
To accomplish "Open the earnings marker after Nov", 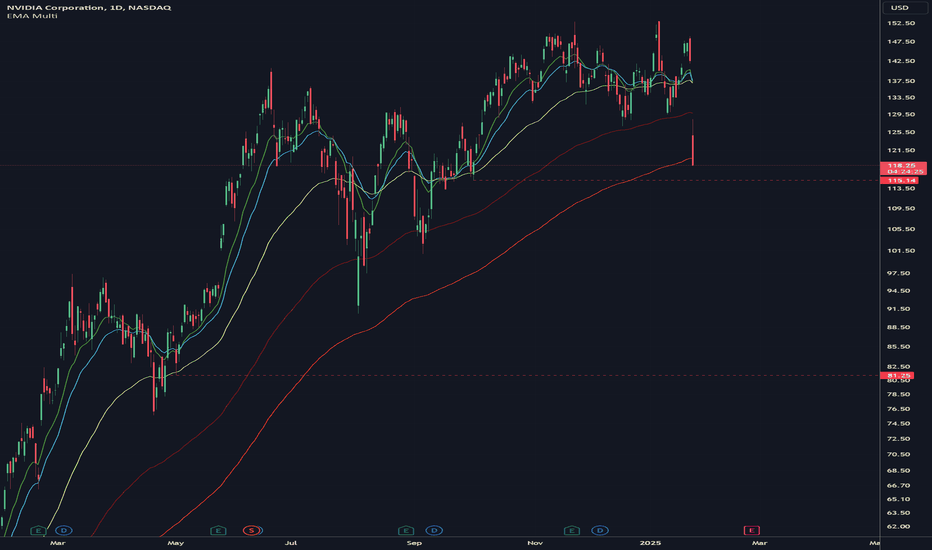I will coord(571,530).
